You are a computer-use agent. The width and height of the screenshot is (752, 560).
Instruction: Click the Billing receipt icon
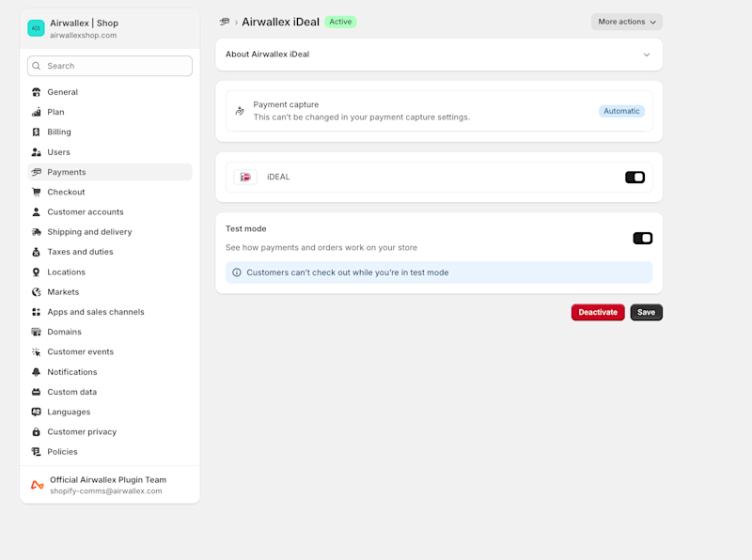[x=36, y=132]
